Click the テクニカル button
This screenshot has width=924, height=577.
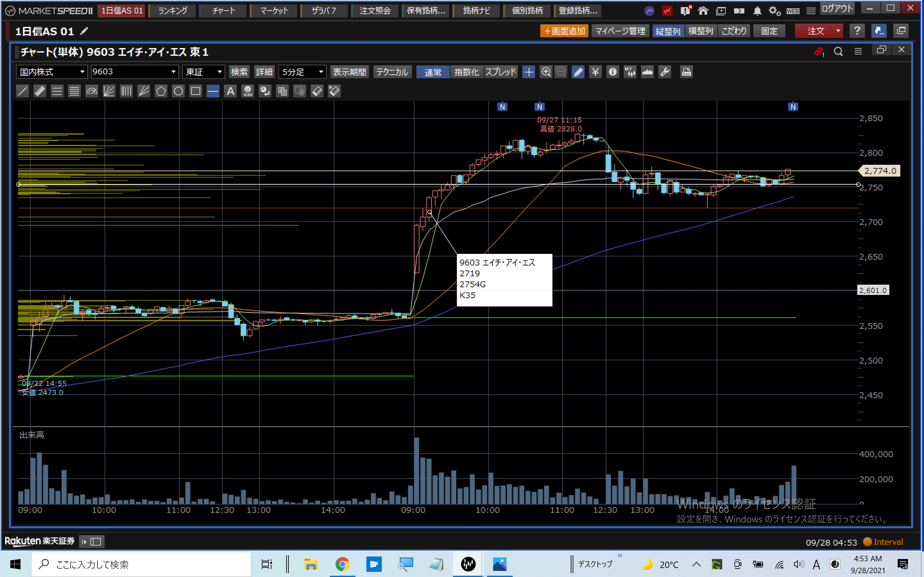tap(392, 72)
